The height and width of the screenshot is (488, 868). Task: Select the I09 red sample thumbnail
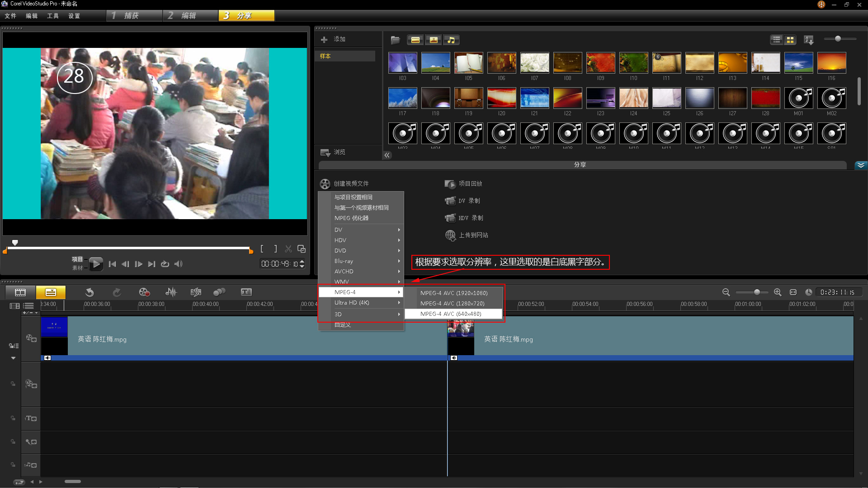600,63
